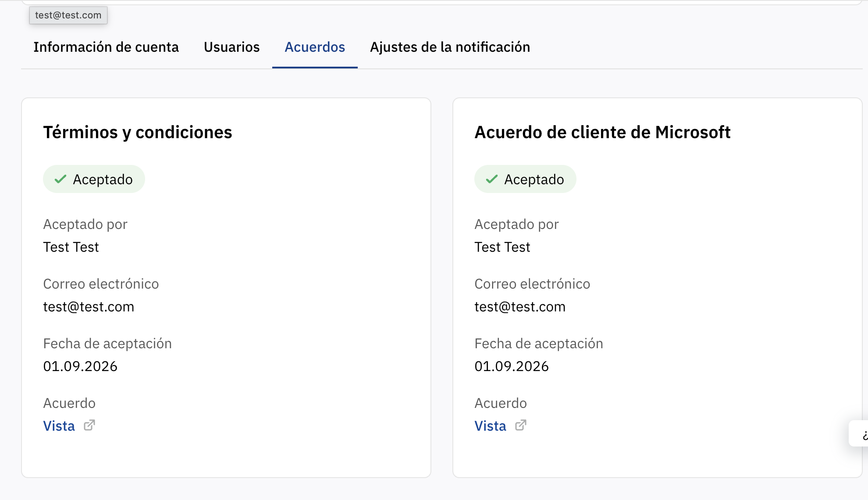This screenshot has height=500, width=868.
Task: Open Vista link under Acuerdo de cliente de Microsoft
Action: (491, 426)
